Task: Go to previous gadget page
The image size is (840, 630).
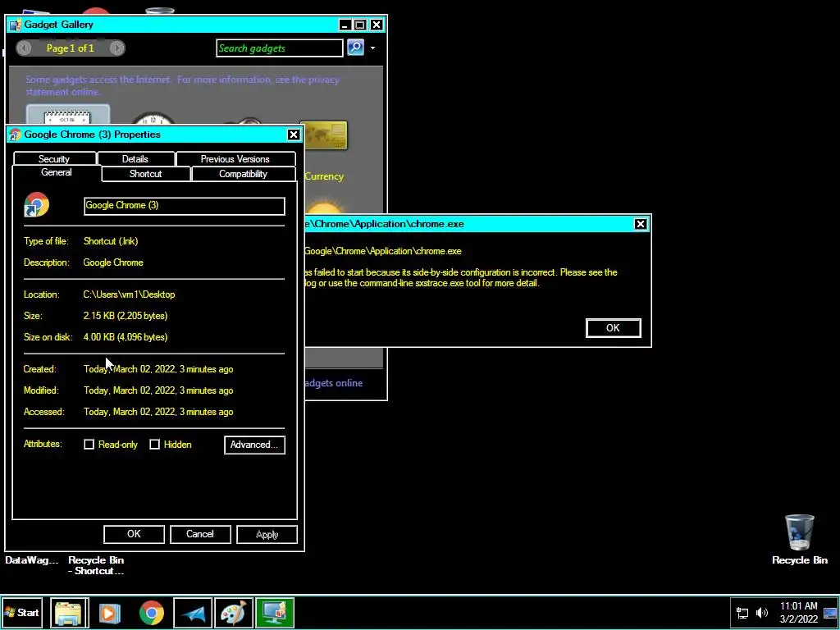Action: [x=24, y=48]
